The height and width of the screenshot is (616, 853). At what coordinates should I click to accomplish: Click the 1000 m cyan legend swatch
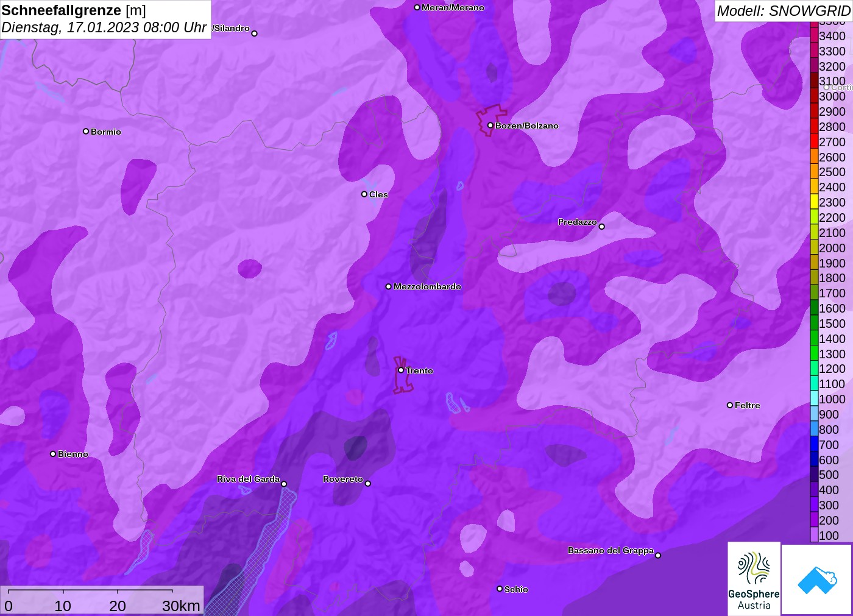814,398
